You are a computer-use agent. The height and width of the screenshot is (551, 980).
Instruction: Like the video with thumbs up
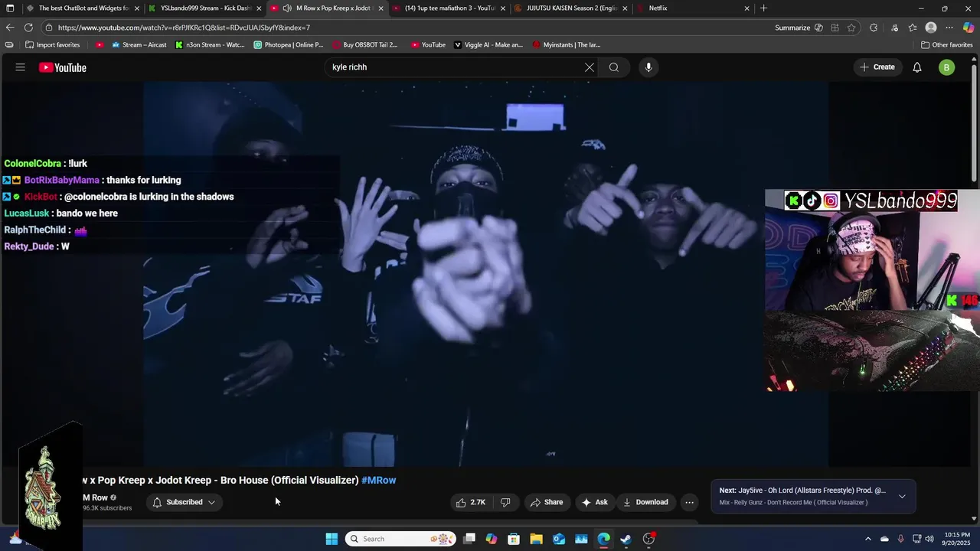pyautogui.click(x=471, y=502)
